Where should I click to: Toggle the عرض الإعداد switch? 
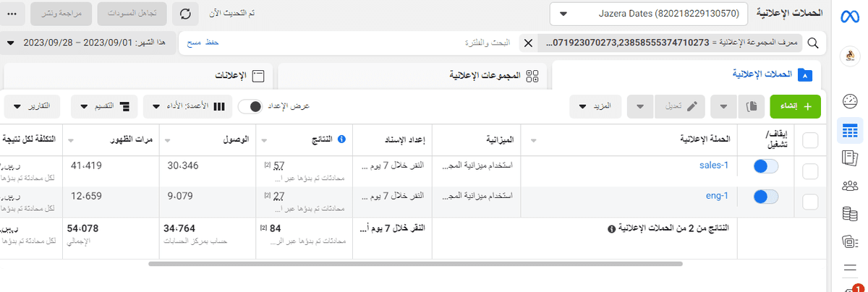(x=251, y=106)
